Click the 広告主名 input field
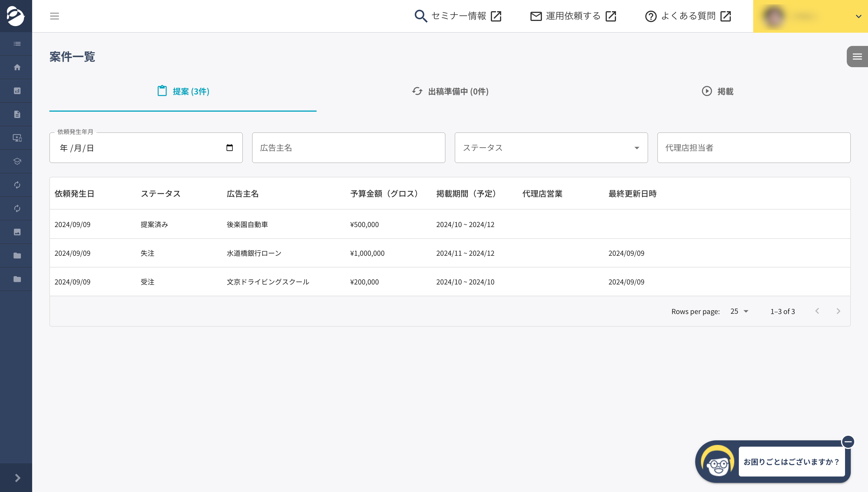The image size is (868, 492). (x=348, y=148)
